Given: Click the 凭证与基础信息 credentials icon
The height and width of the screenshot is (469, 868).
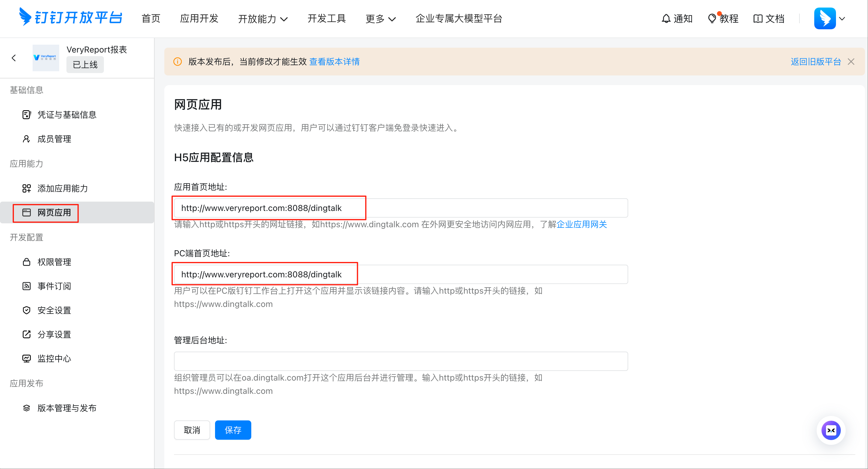Looking at the screenshot, I should coord(27,115).
